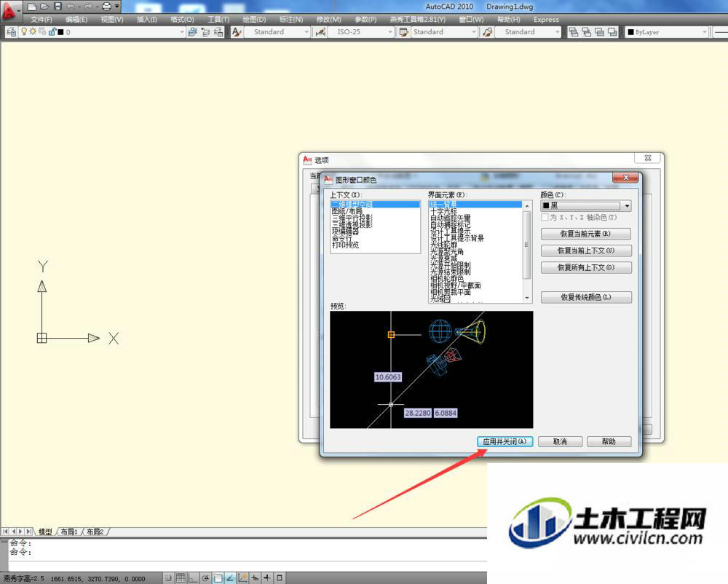Open the 颜色 dropdown showing 黑
Image resolution: width=728 pixels, height=584 pixels.
(x=586, y=205)
